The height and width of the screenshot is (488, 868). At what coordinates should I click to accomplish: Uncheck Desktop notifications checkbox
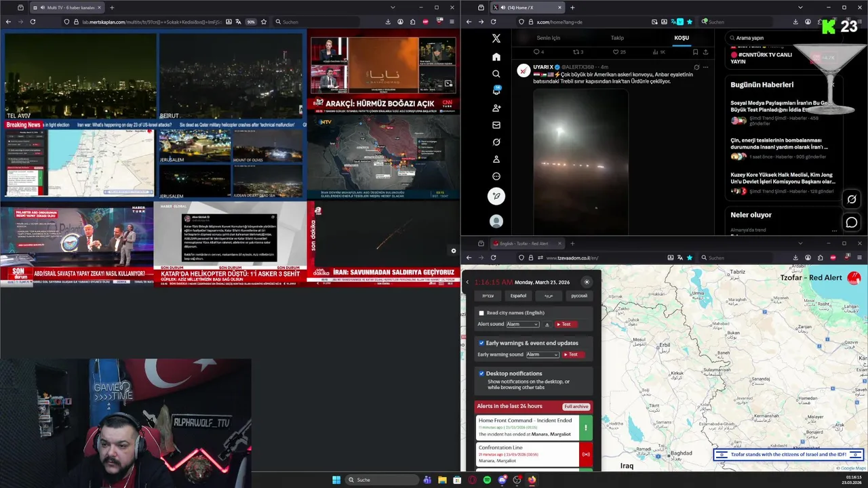coord(481,373)
